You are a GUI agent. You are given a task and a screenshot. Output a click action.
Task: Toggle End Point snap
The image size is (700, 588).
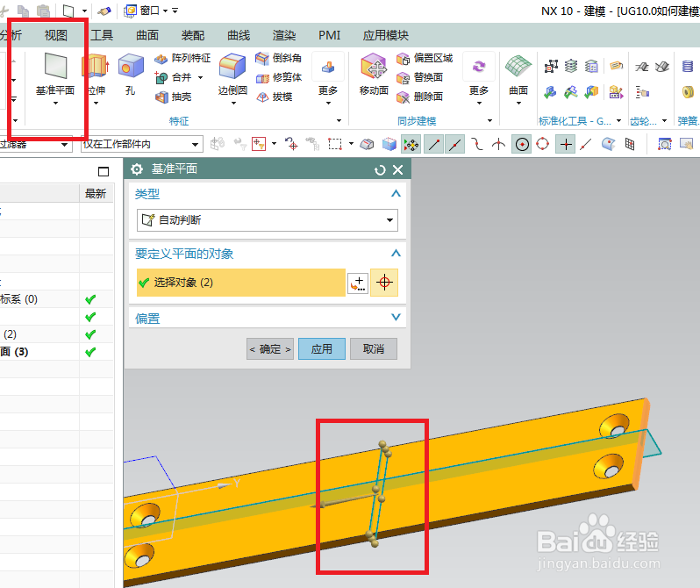pos(433,144)
